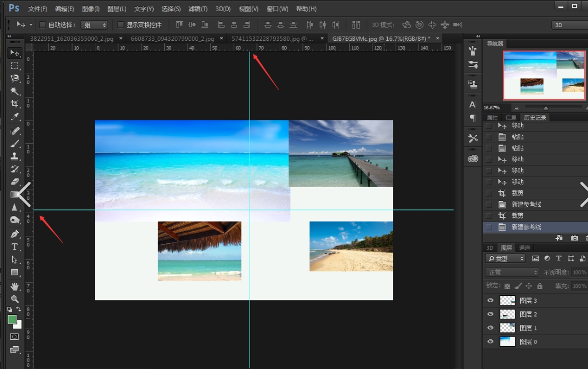The image size is (588, 369).
Task: Open the layer filter 类型 dropdown
Action: point(505,258)
